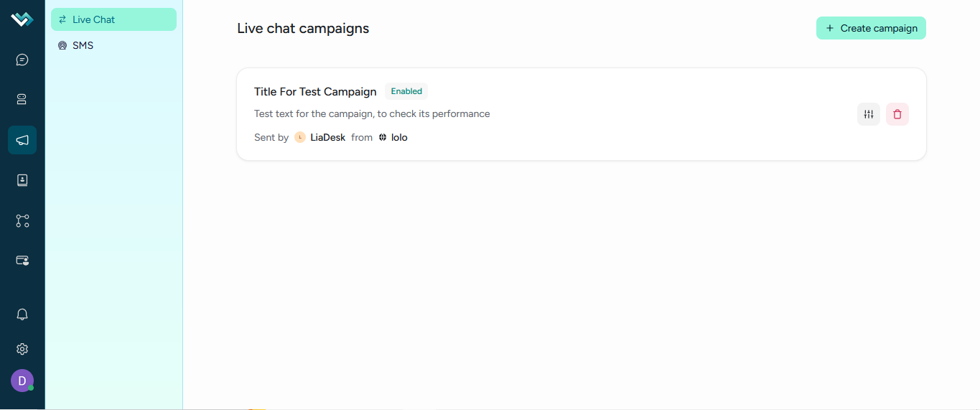Open the contacts book icon

[22, 180]
